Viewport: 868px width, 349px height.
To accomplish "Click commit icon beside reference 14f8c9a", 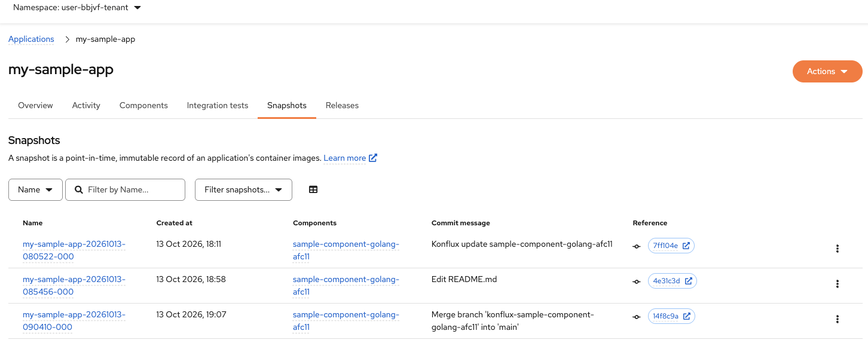I will click(x=637, y=317).
